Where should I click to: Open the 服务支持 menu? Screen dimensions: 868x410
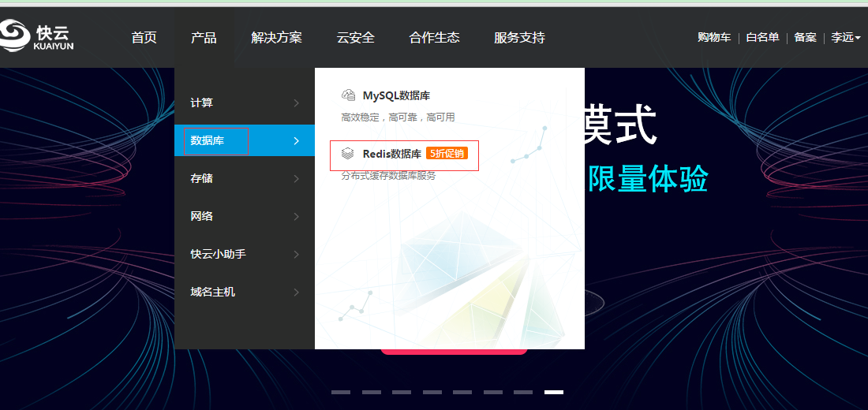519,38
